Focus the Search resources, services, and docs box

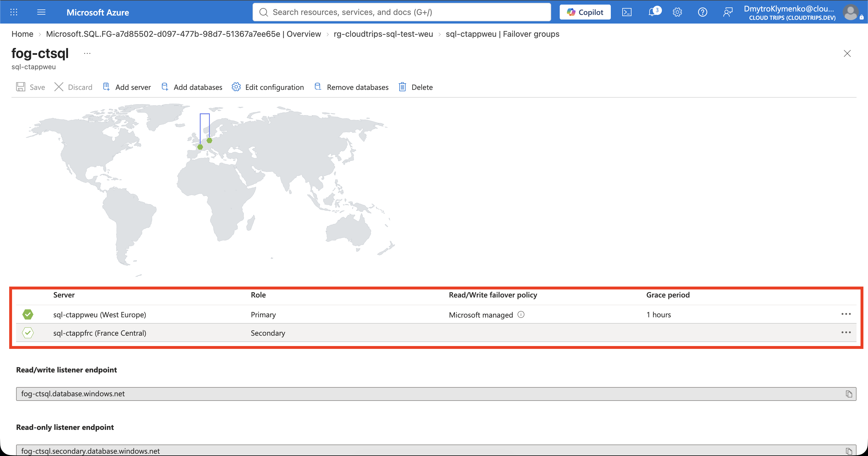(x=402, y=12)
